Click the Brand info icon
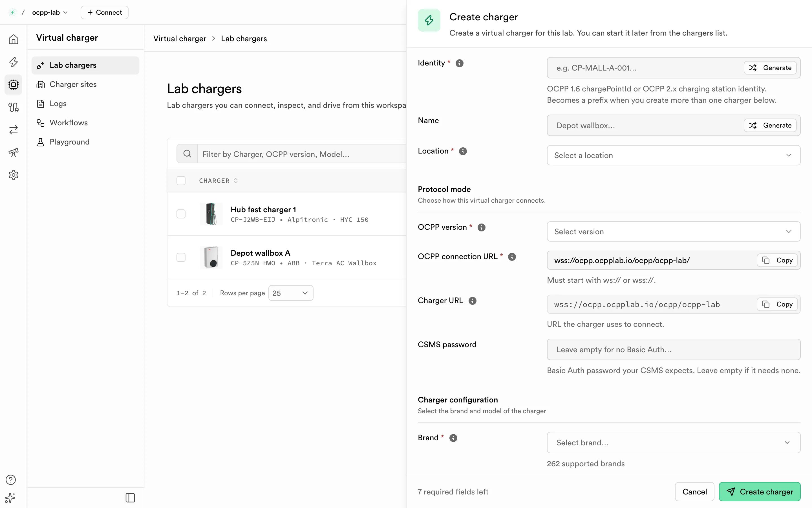The width and height of the screenshot is (812, 508). pos(453,438)
